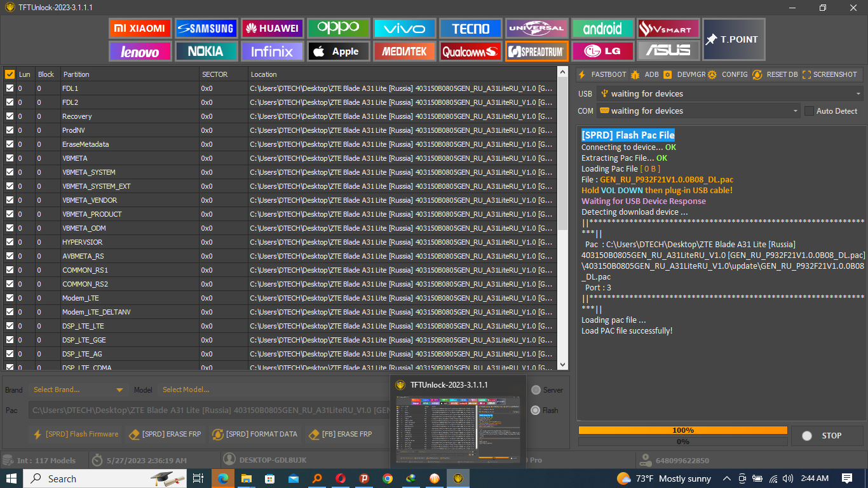The height and width of the screenshot is (488, 868).
Task: Toggle the select-all checkbox in the table header
Action: [10, 74]
